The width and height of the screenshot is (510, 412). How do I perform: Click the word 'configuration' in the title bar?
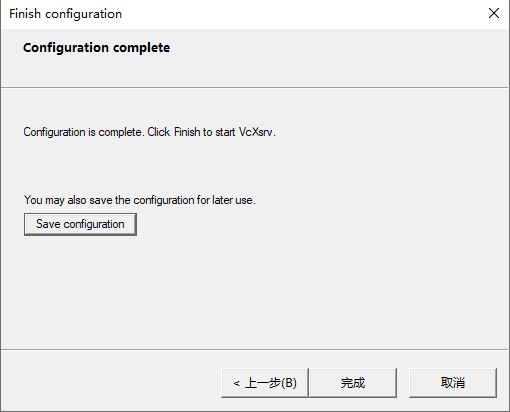83,15
